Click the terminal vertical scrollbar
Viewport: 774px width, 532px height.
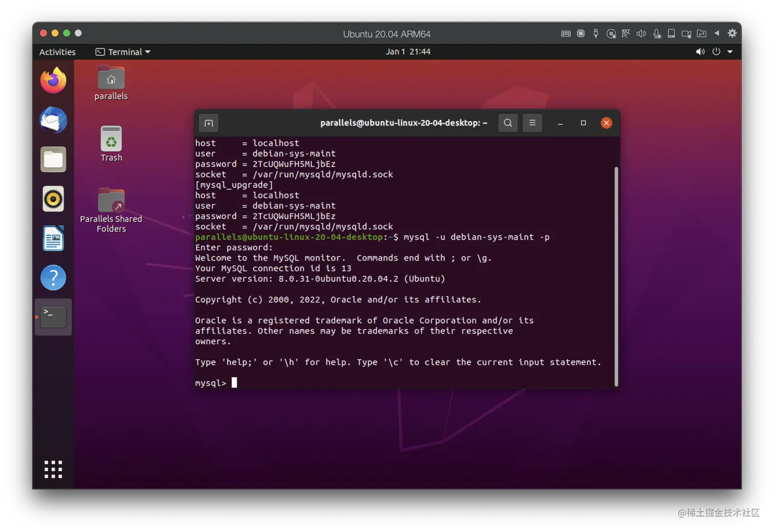(x=616, y=276)
